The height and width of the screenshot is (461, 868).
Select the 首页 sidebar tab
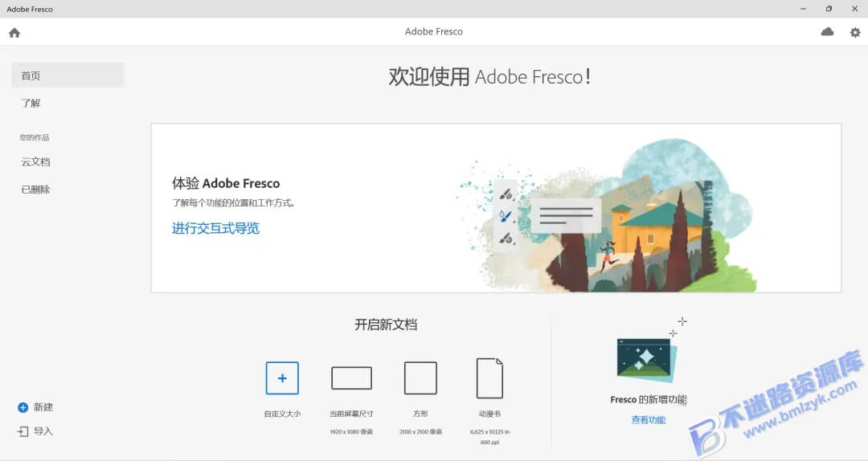pos(68,75)
